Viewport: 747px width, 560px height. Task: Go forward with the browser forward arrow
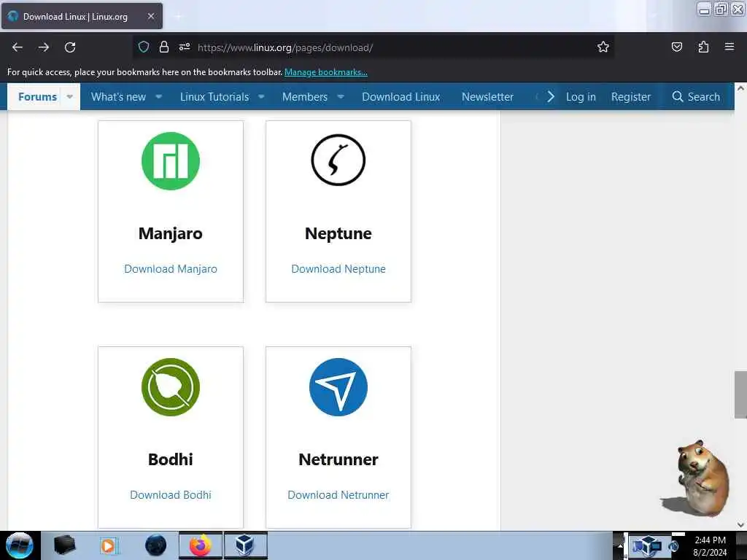point(44,47)
